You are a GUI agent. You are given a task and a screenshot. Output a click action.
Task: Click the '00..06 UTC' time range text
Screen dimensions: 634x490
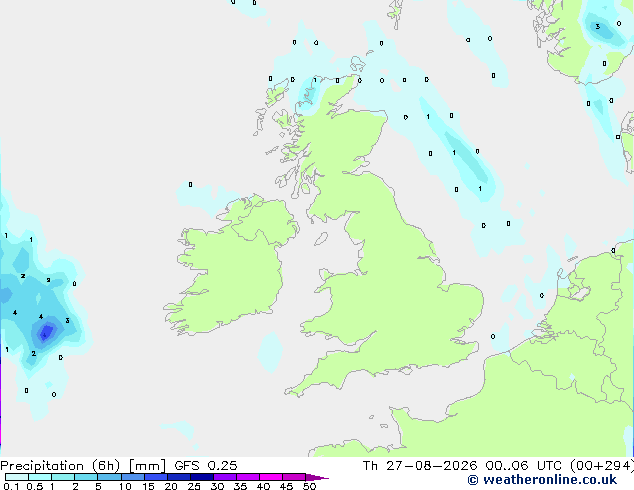pyautogui.click(x=525, y=466)
